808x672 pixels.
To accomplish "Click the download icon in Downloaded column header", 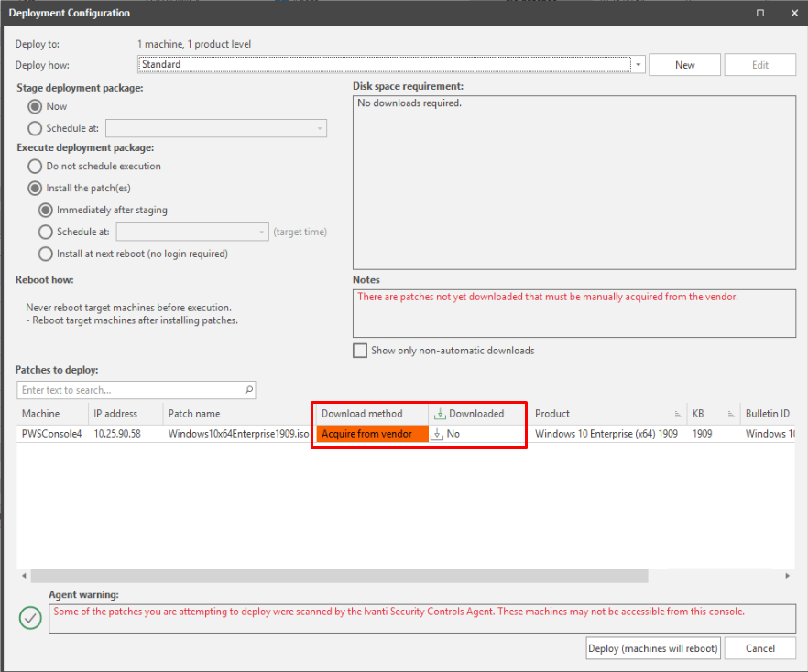I will pyautogui.click(x=440, y=414).
